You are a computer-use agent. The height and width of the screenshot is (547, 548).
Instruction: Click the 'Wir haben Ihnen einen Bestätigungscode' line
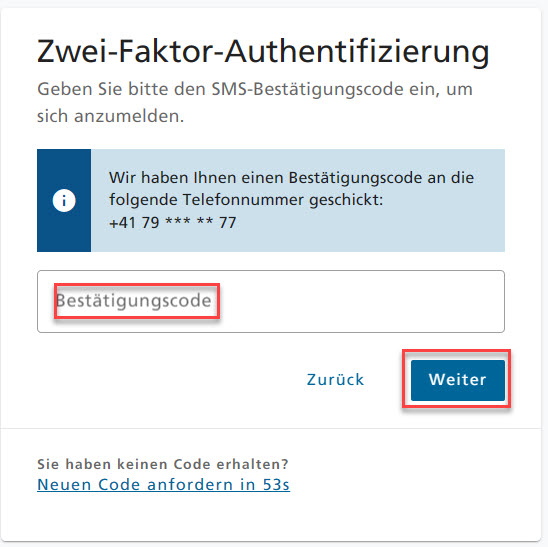coord(291,178)
